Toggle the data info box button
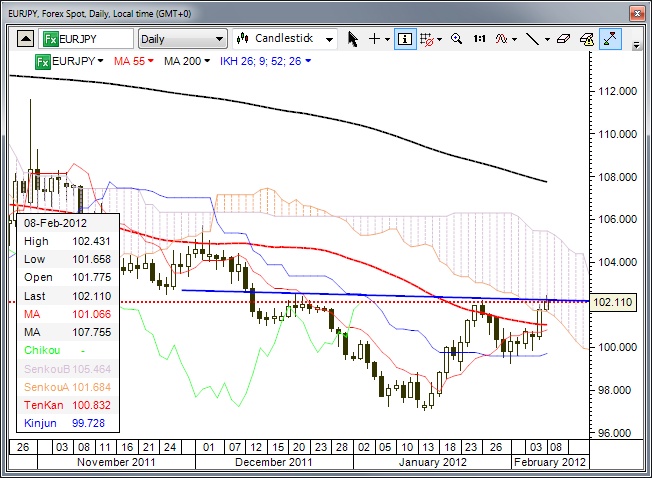Image resolution: width=652 pixels, height=478 pixels. 405,39
